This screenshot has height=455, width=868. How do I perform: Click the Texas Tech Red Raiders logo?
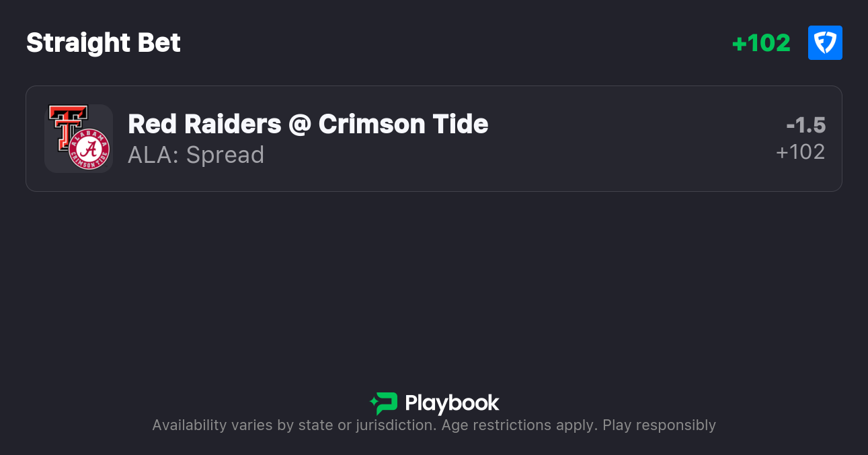coord(67,125)
